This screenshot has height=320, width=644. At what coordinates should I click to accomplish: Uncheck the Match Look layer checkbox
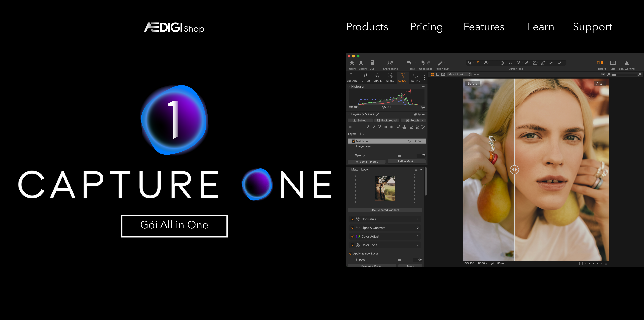[353, 141]
